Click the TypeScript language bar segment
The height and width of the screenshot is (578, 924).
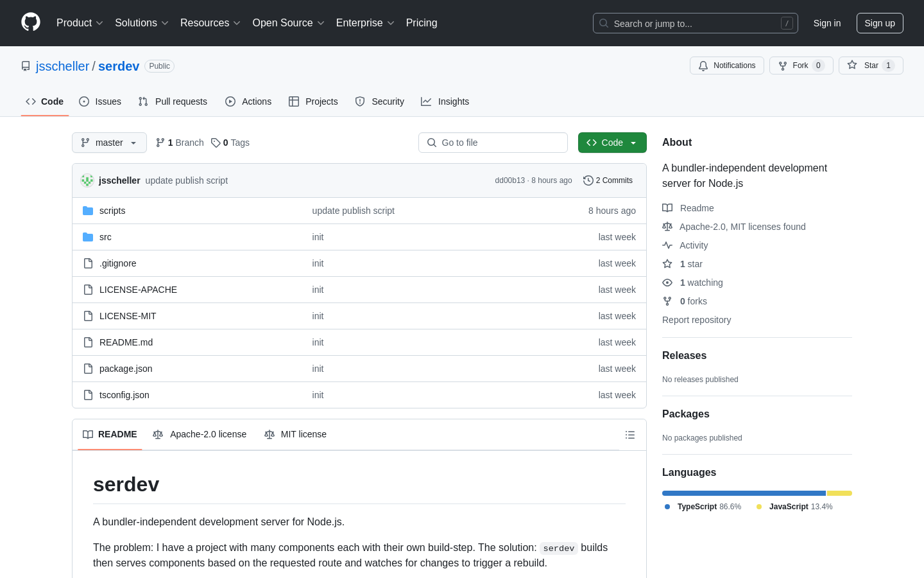click(744, 493)
